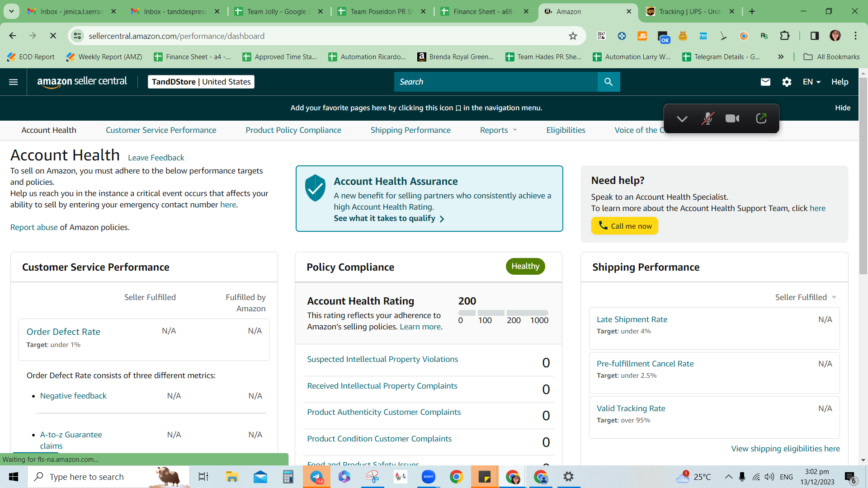Viewport: 868px width, 488px height.
Task: Toggle the camera in the meeting overlay
Action: coord(732,118)
